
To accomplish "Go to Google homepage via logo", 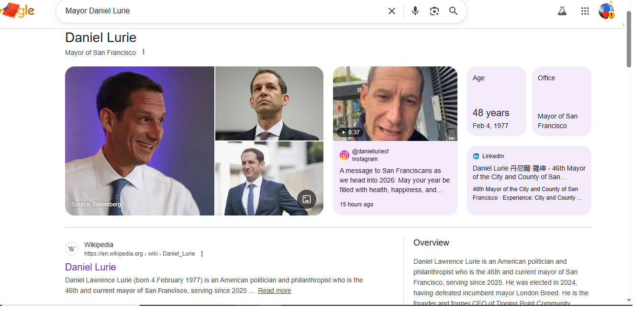I will tap(18, 10).
